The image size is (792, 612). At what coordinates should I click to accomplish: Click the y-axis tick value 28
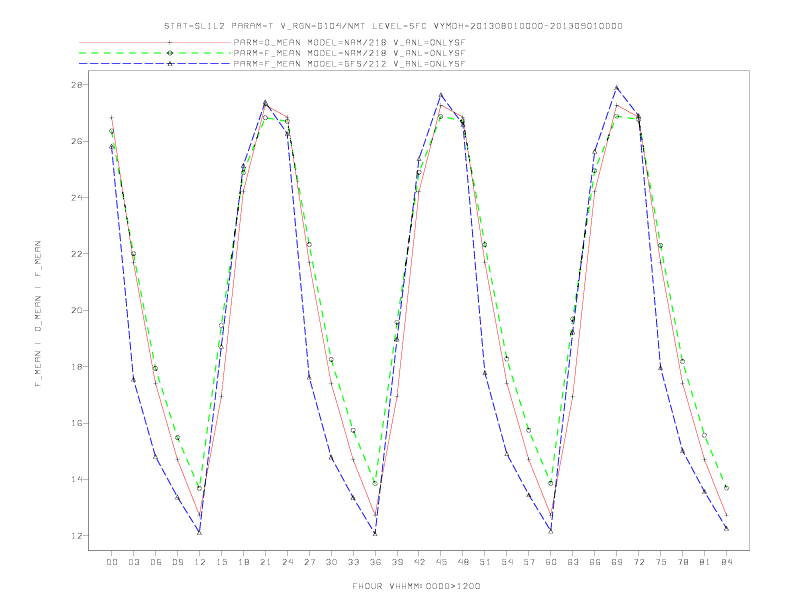point(77,85)
